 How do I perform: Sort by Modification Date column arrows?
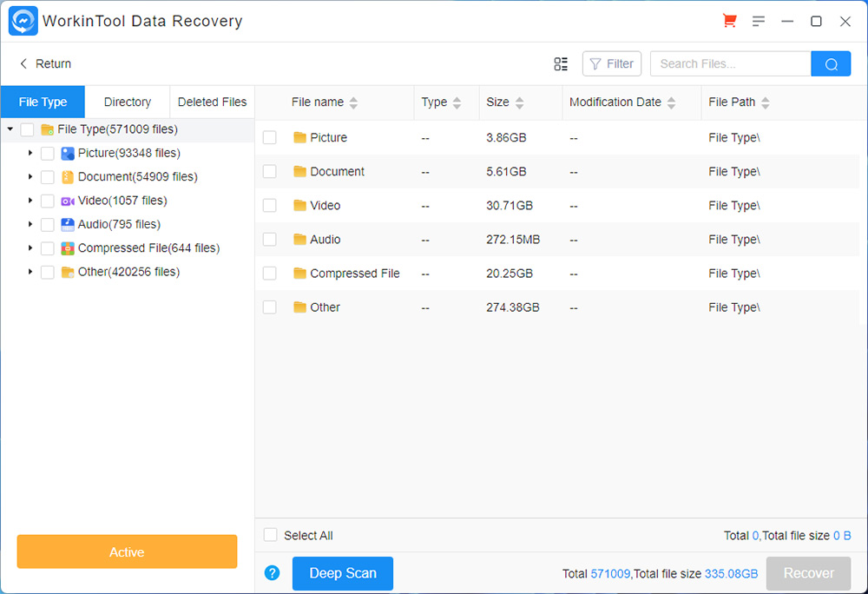click(x=671, y=102)
